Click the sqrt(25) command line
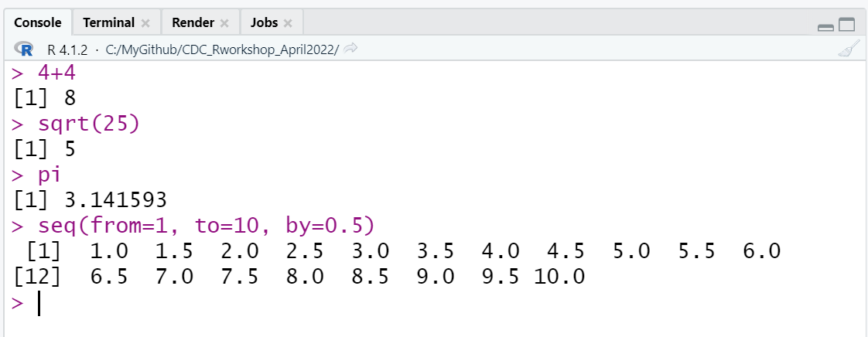The width and height of the screenshot is (868, 337). [x=75, y=124]
